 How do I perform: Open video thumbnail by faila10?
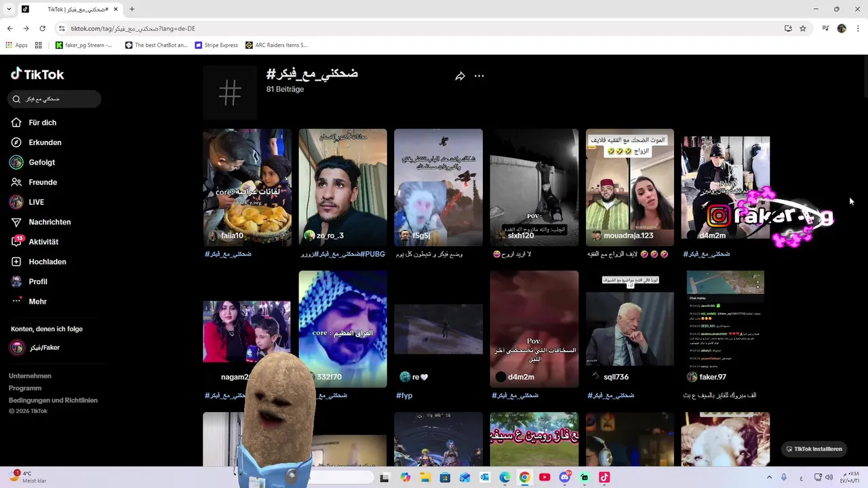[x=247, y=187]
